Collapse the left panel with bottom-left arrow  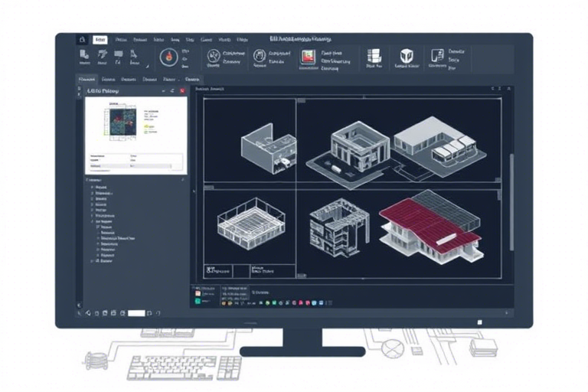coord(79,305)
